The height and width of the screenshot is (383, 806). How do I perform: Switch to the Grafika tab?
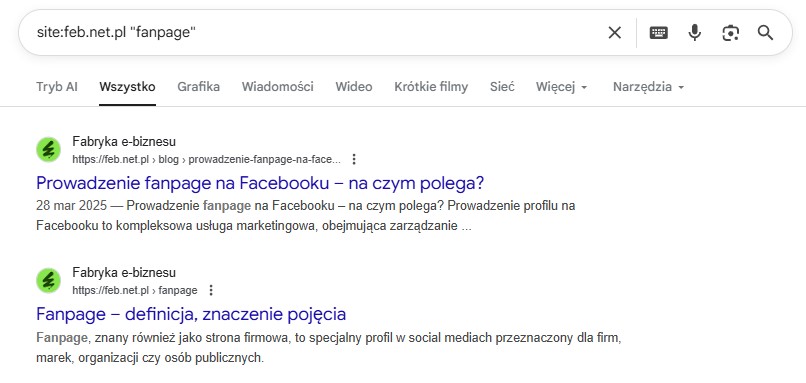pos(198,87)
